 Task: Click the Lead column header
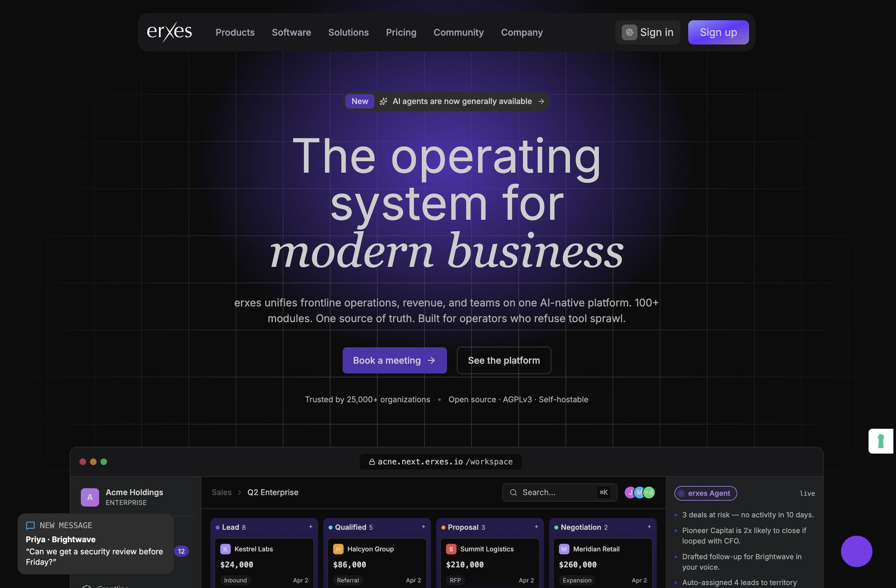click(x=231, y=527)
